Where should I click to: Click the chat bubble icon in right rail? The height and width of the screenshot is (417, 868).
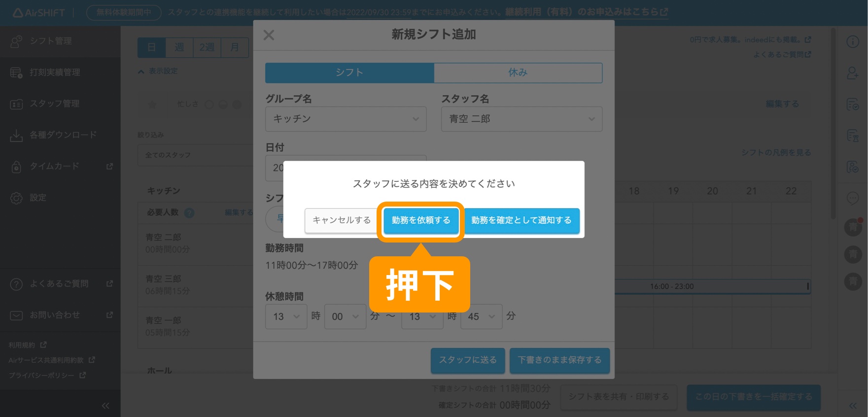(x=853, y=198)
